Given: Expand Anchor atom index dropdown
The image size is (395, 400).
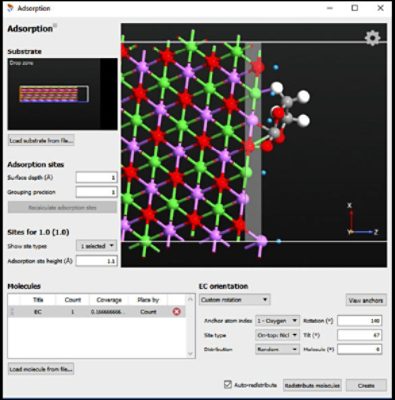Looking at the screenshot, I should [277, 321].
